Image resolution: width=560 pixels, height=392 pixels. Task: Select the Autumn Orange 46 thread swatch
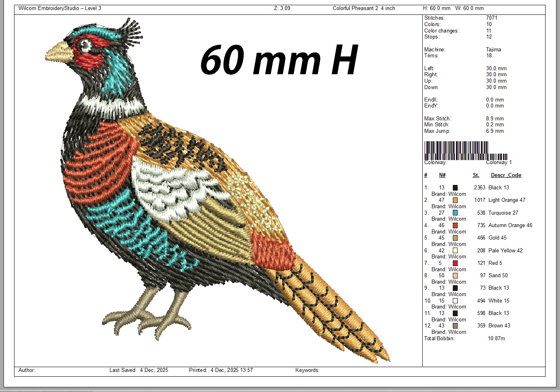pyautogui.click(x=455, y=225)
